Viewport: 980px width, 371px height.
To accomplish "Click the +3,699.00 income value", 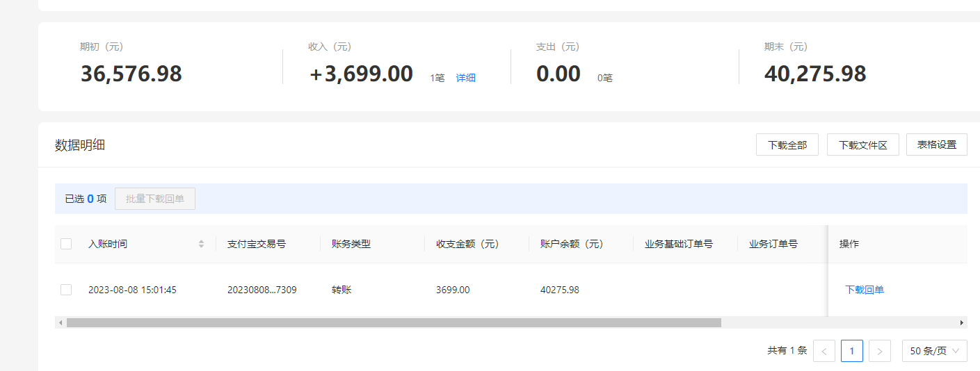I will click(x=361, y=74).
